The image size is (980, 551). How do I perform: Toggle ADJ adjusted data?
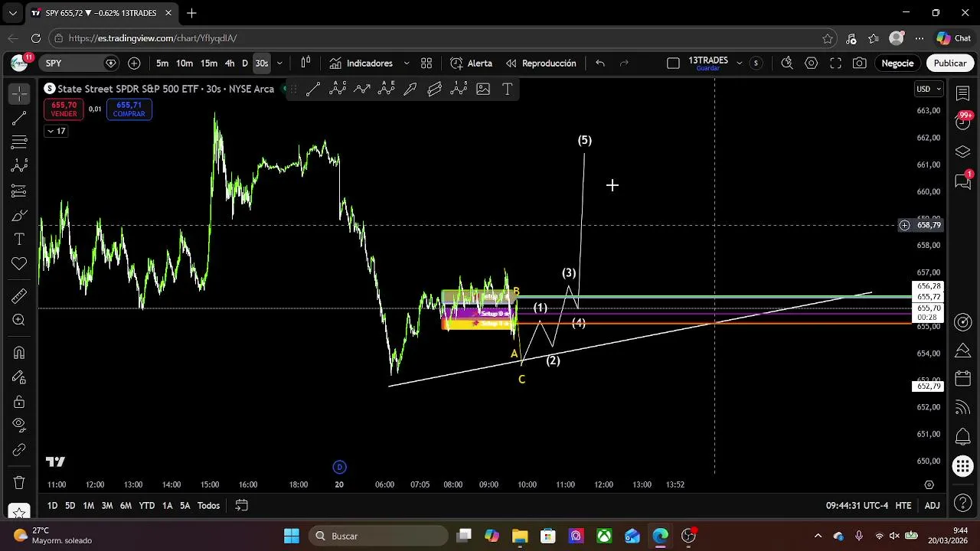point(932,506)
